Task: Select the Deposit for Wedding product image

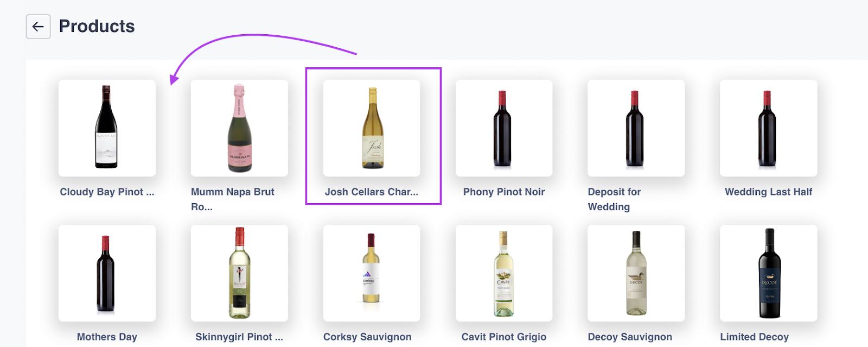Action: click(x=636, y=128)
